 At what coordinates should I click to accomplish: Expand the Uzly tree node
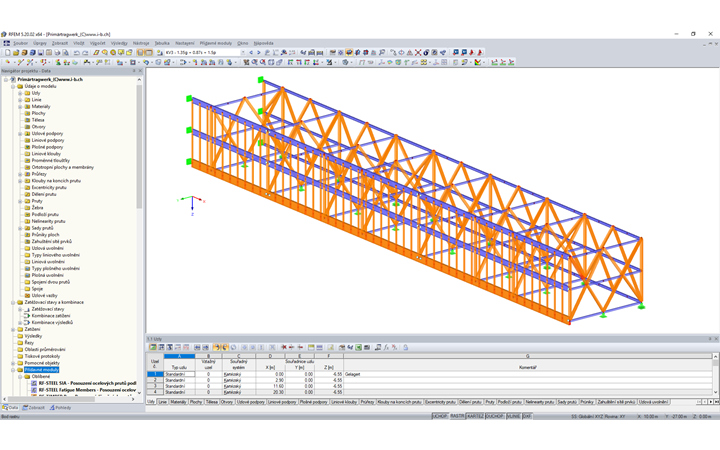(20, 93)
